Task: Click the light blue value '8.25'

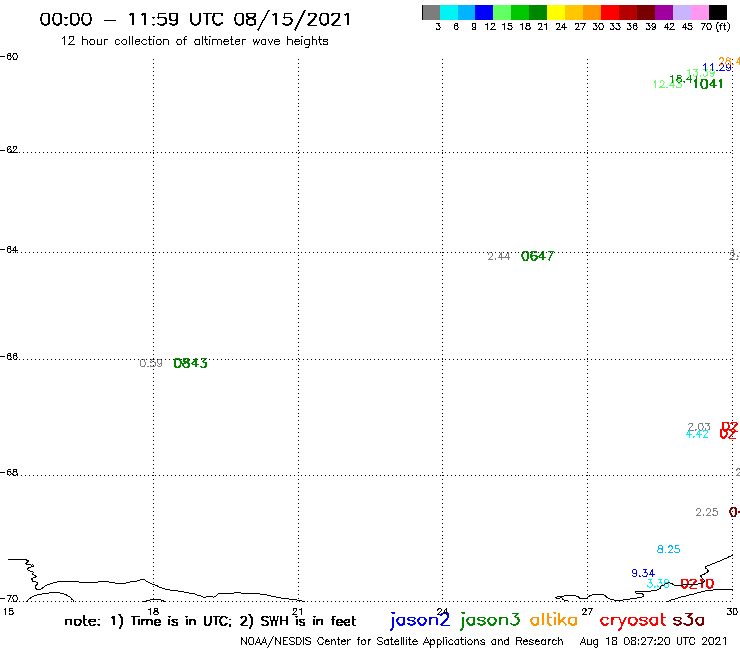Action: coord(668,549)
